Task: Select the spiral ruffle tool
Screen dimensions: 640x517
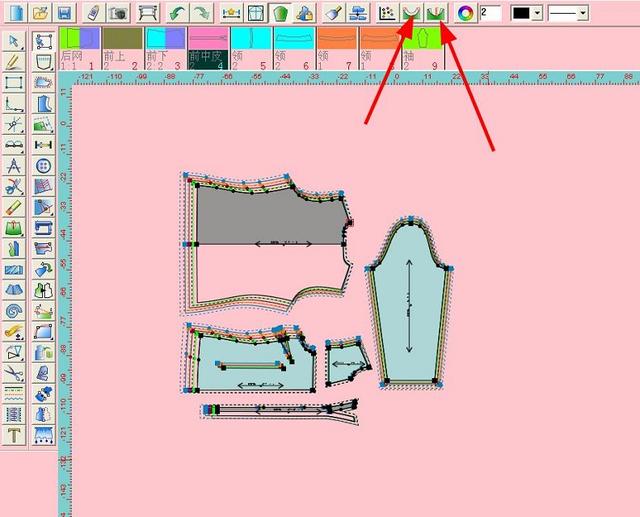Action: 14,311
